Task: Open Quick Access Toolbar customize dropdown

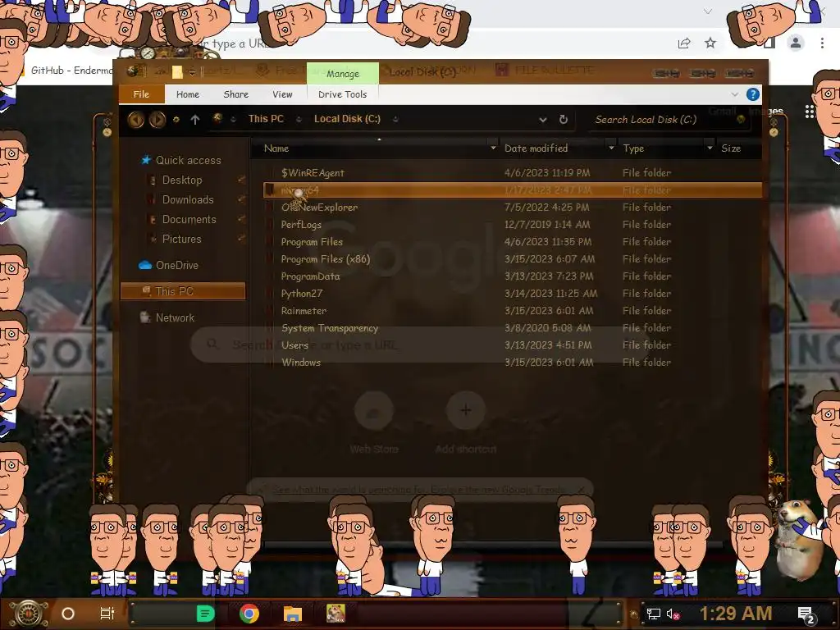Action: 192,71
